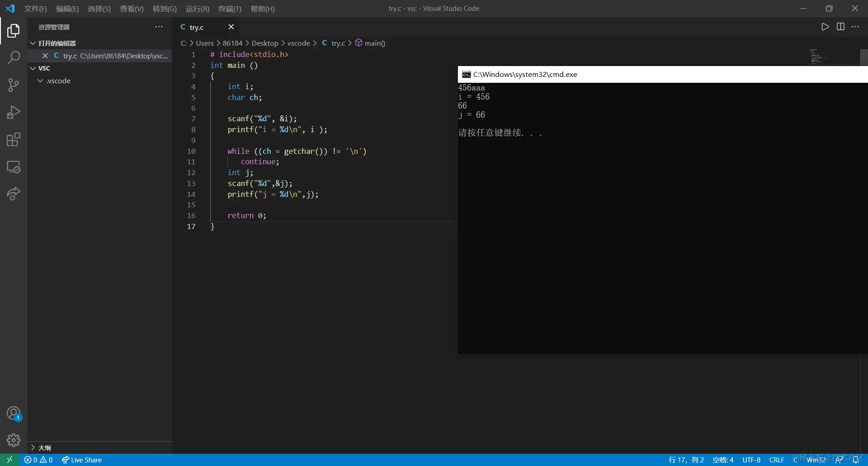Change end of line sequence CRLF
This screenshot has width=868, height=466.
point(777,460)
